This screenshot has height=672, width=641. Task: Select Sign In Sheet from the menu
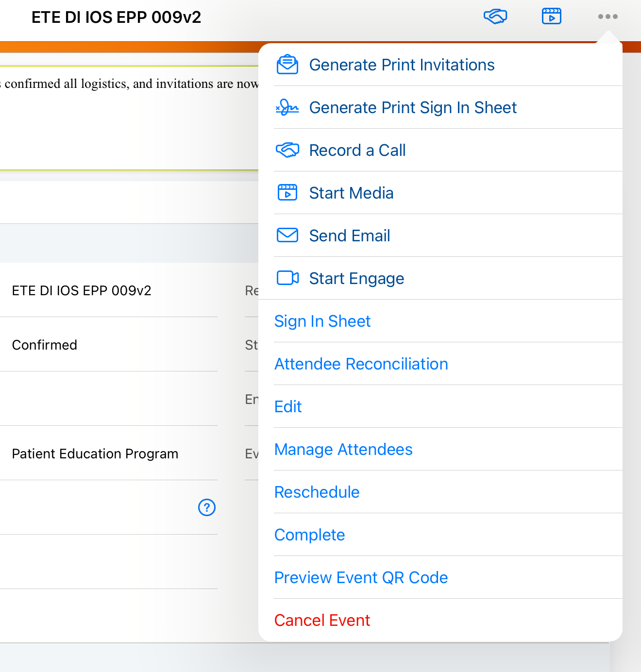[322, 321]
